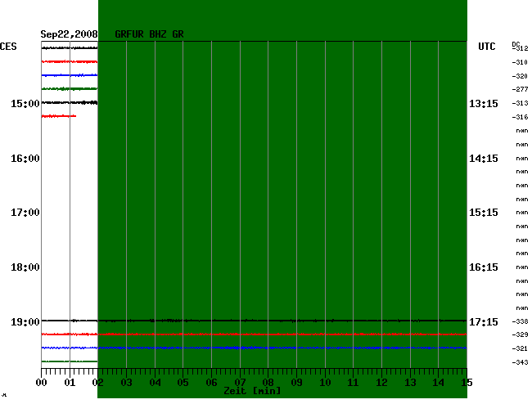The image size is (532, 404).
Task: Click the DC value -320
Action: 520,76
